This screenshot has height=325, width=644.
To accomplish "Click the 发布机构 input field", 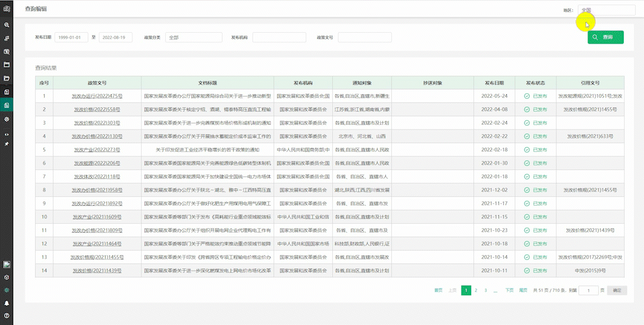I will click(x=279, y=38).
